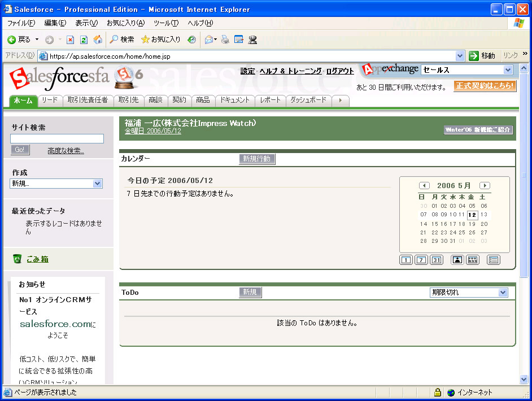Open activity list view icon
Image resolution: width=532 pixels, height=401 pixels.
[x=494, y=260]
